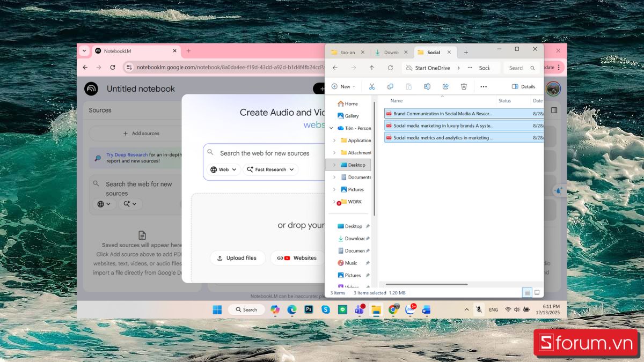Open the Fast Research dropdown
Image resolution: width=644 pixels, height=362 pixels.
pos(270,169)
